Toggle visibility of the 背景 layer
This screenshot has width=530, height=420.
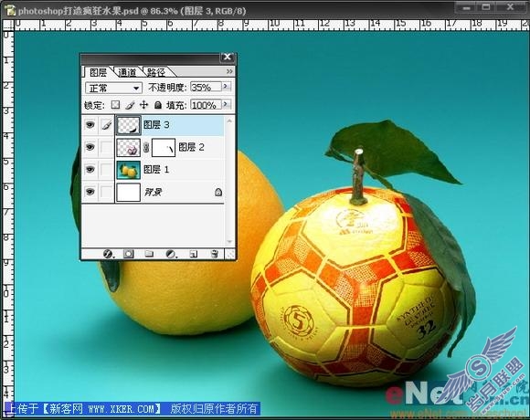pyautogui.click(x=90, y=192)
